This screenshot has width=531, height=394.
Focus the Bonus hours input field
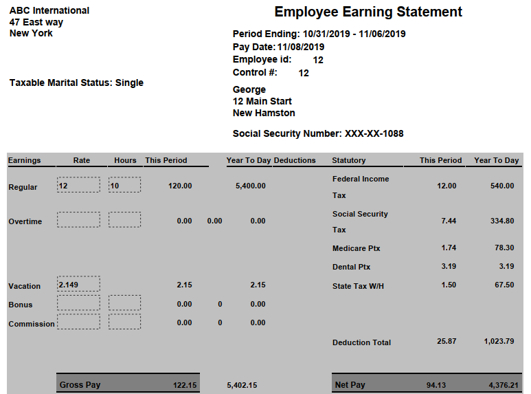(x=125, y=303)
